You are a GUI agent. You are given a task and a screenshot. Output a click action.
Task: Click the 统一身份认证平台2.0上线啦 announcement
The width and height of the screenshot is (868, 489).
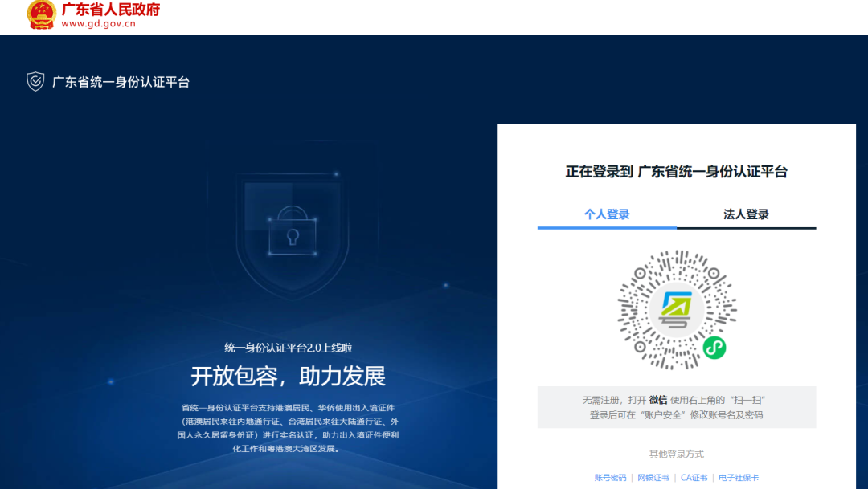coord(288,348)
